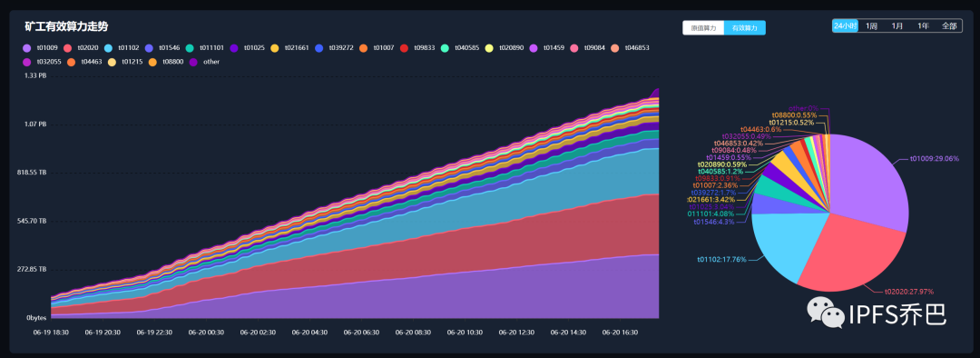Switch to 原值算力 view

(703, 27)
